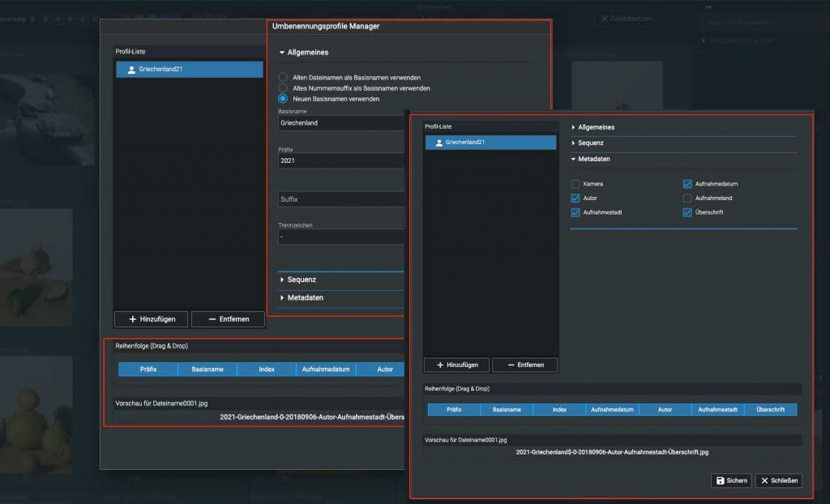The height and width of the screenshot is (504, 830).
Task: Collapse the Allgemeines section in the back dialog
Action: [x=282, y=53]
